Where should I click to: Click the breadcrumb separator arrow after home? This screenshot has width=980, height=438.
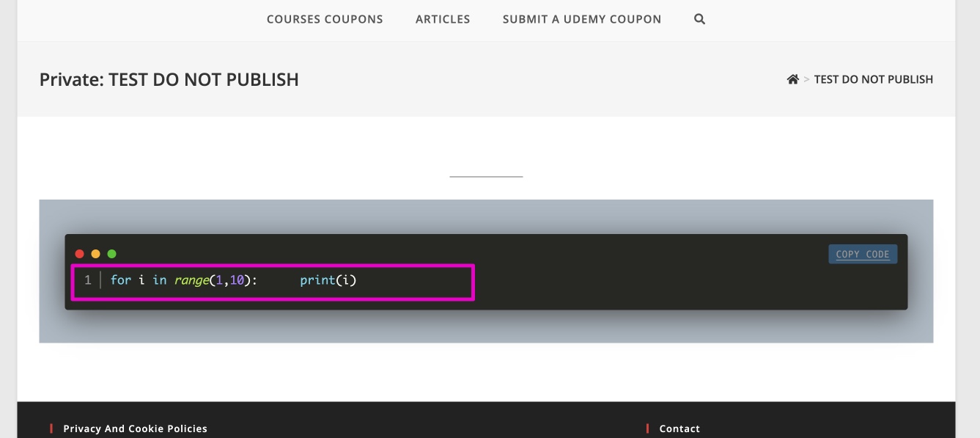806,79
